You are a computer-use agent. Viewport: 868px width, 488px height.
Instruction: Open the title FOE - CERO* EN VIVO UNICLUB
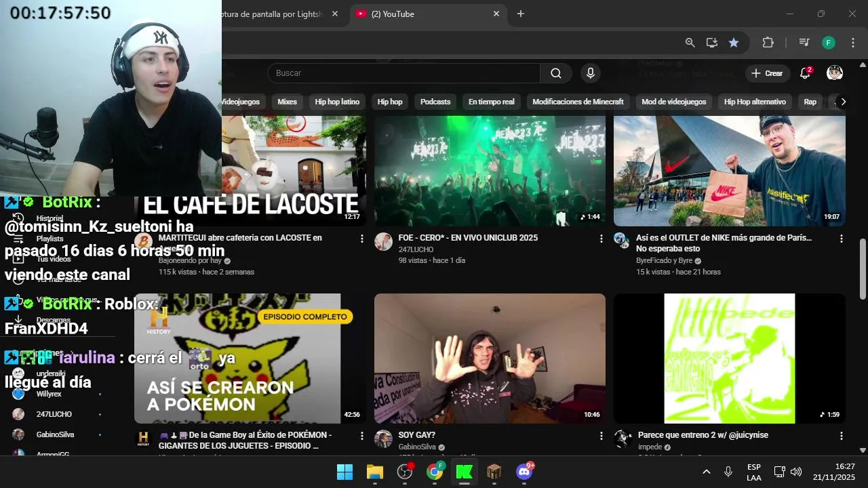pos(468,238)
